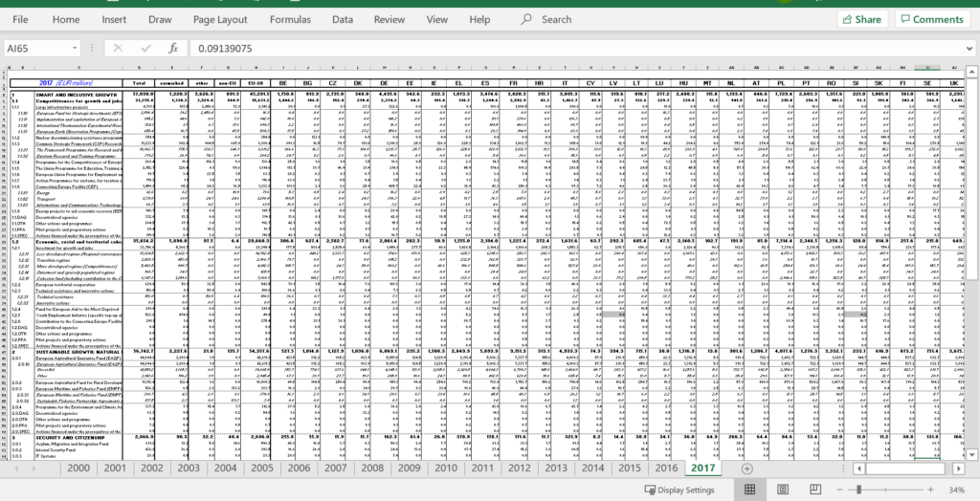Click Display Settings in status bar

point(679,490)
